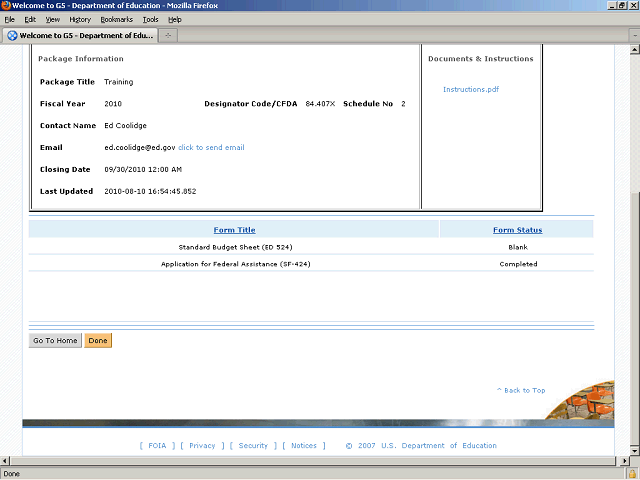Open the Notices footer link

[304, 445]
